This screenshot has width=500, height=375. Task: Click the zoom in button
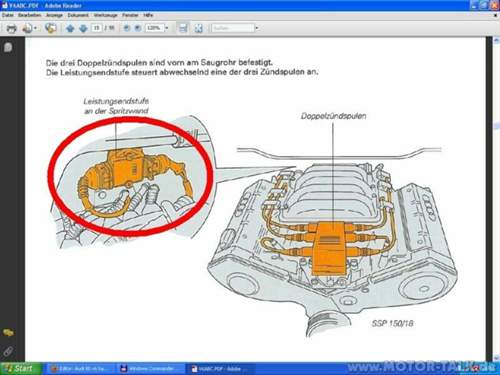pyautogui.click(x=138, y=28)
